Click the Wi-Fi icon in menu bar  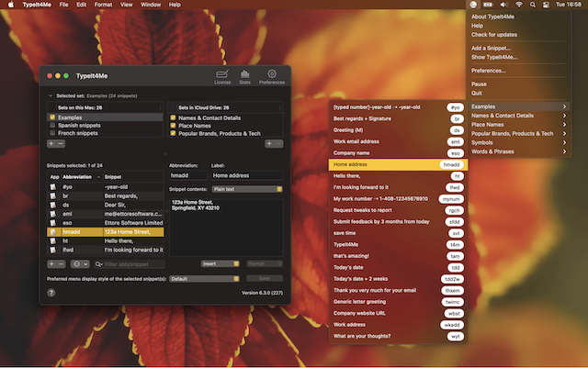point(519,5)
